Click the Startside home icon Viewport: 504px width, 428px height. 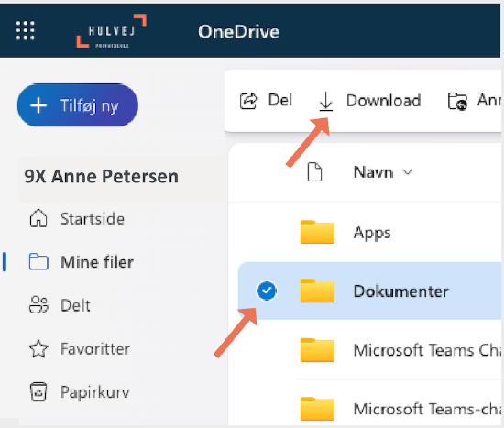(x=38, y=218)
